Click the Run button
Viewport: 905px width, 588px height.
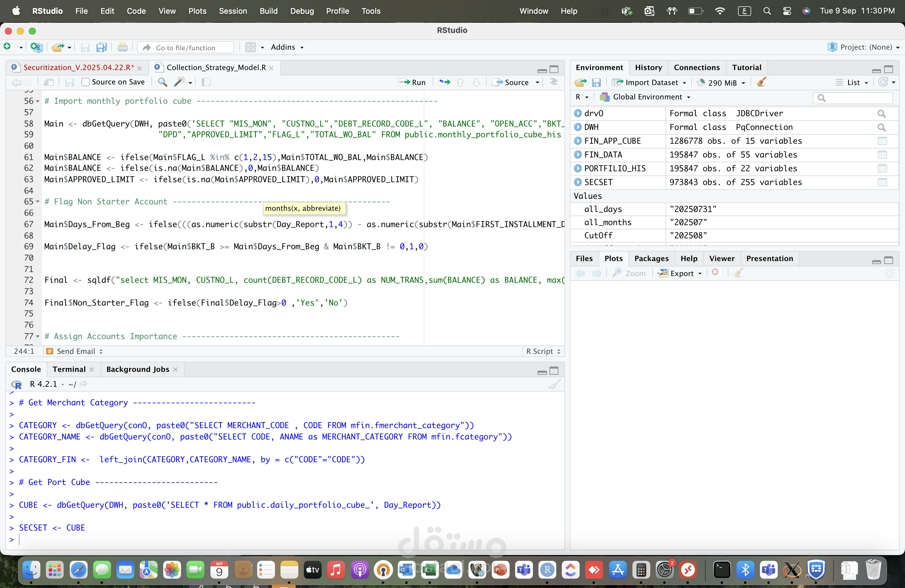412,82
